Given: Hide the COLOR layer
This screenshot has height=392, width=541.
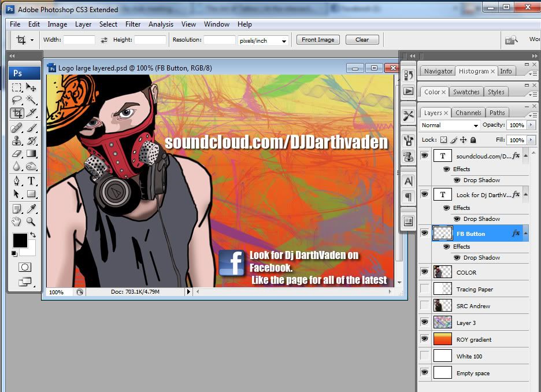Looking at the screenshot, I should pyautogui.click(x=425, y=272).
